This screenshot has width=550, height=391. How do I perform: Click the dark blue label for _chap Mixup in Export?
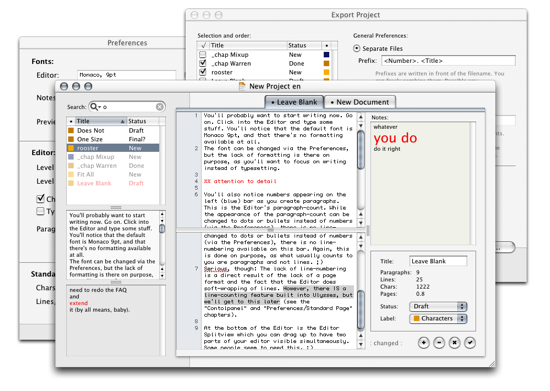click(x=326, y=55)
